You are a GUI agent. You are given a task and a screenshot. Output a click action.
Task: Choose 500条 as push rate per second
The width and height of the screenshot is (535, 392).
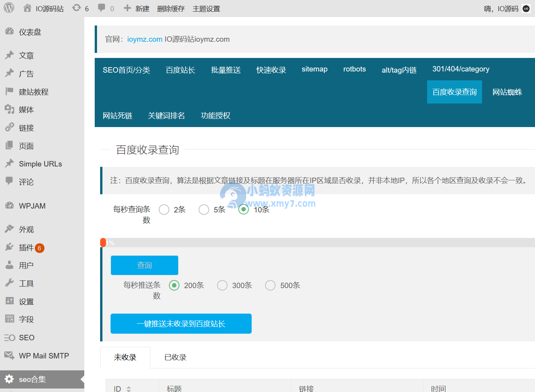click(x=270, y=285)
